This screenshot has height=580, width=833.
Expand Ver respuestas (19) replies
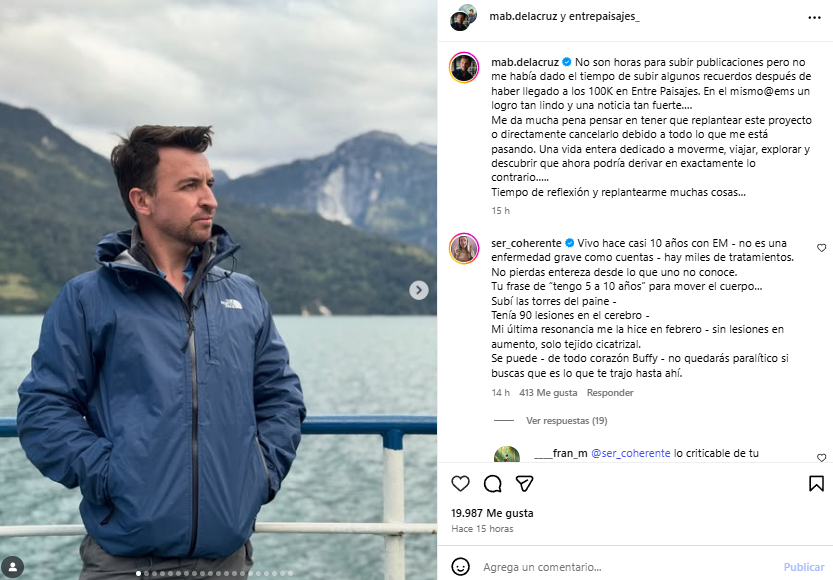[x=566, y=421]
